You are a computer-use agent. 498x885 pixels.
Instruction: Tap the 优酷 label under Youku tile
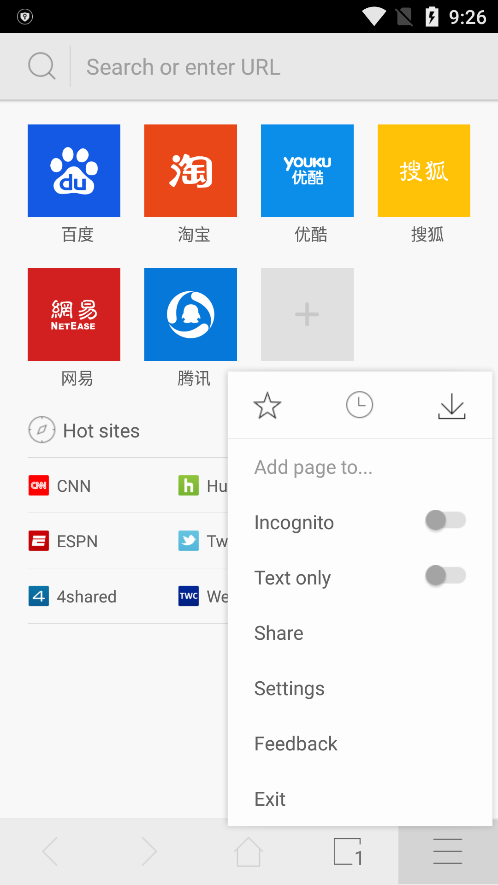311,234
